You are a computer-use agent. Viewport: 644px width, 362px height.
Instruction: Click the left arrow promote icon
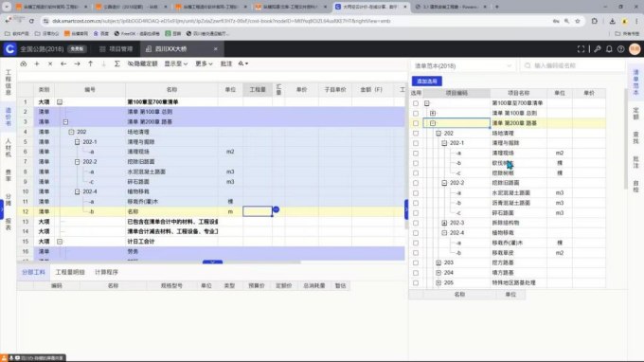[x=63, y=63]
